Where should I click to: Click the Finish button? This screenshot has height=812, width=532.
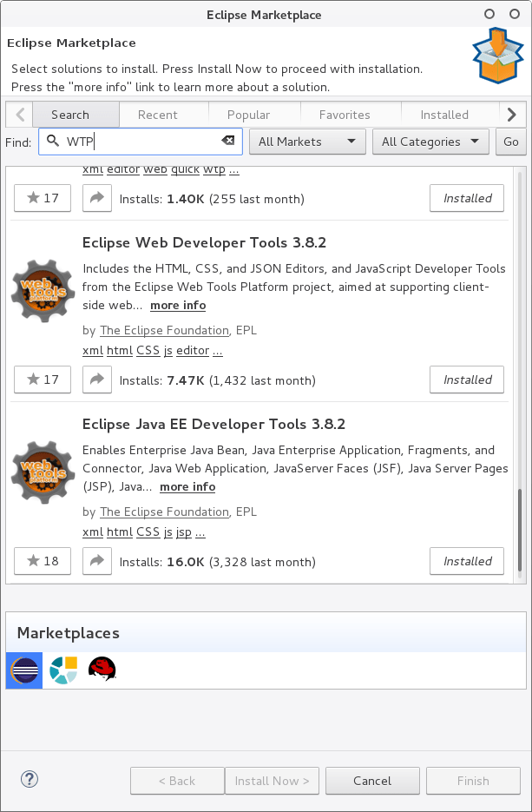[473, 781]
